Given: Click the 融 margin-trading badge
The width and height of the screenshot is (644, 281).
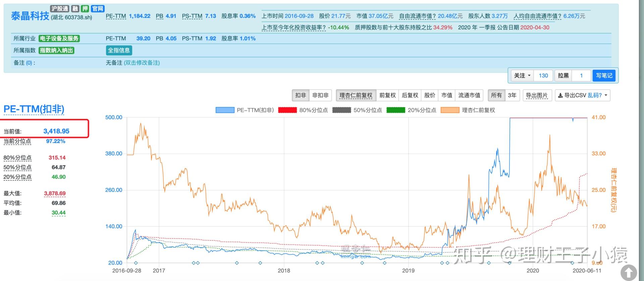Looking at the screenshot, I should coord(75,9).
